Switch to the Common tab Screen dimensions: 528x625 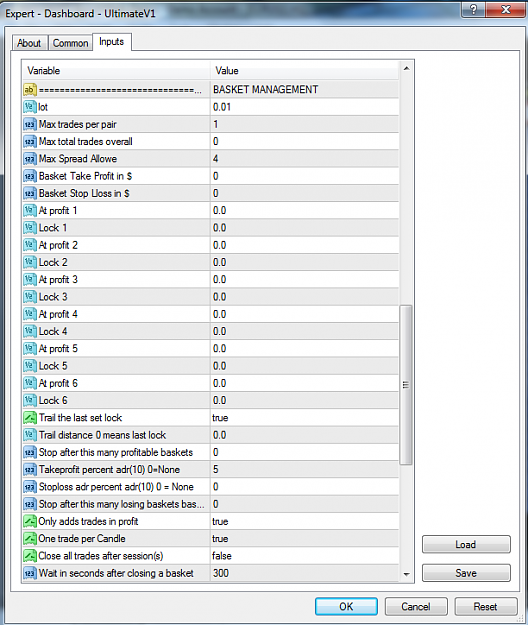[x=71, y=43]
